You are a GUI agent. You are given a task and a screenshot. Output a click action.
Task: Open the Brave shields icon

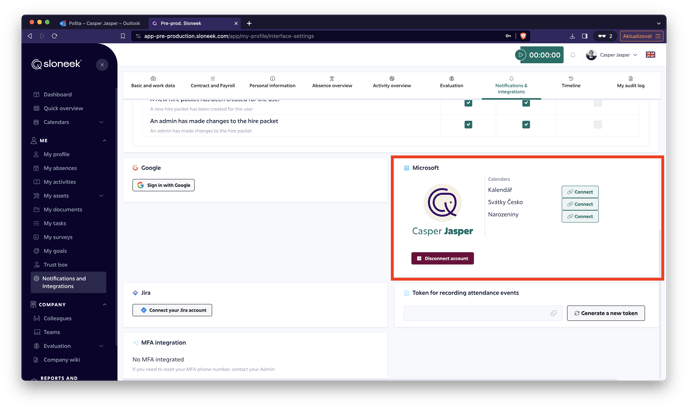click(x=523, y=36)
